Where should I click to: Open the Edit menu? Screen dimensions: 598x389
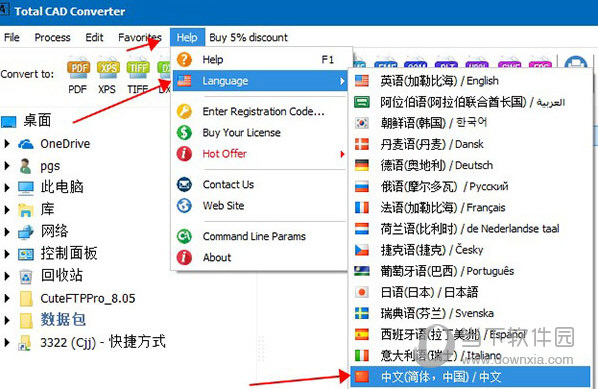pyautogui.click(x=94, y=37)
